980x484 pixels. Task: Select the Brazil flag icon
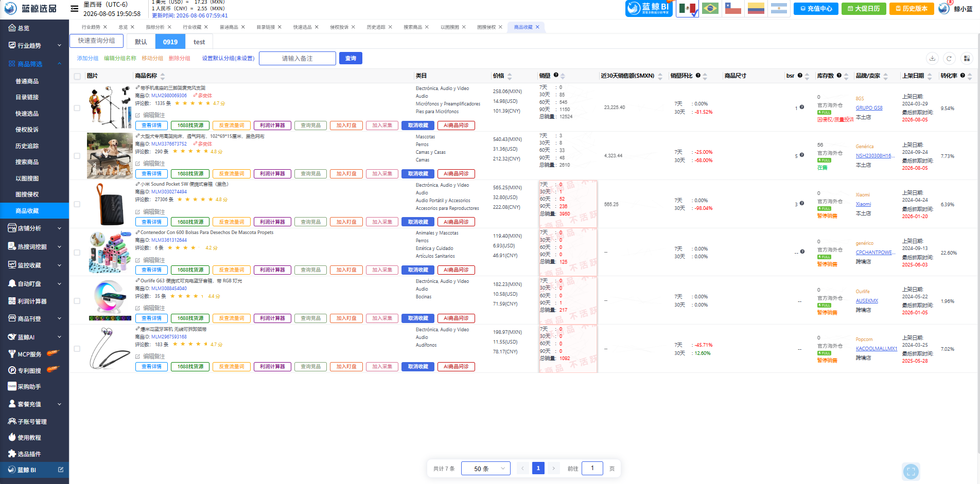pyautogui.click(x=710, y=9)
